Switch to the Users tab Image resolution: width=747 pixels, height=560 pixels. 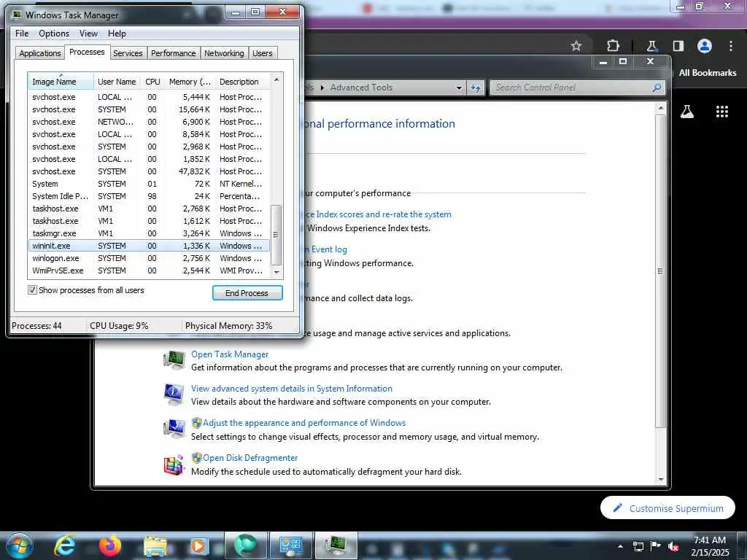click(x=263, y=53)
